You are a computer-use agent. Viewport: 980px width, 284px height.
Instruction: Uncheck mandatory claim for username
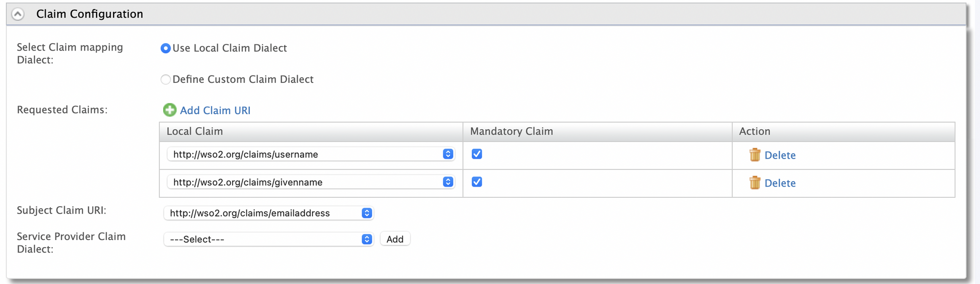point(477,154)
